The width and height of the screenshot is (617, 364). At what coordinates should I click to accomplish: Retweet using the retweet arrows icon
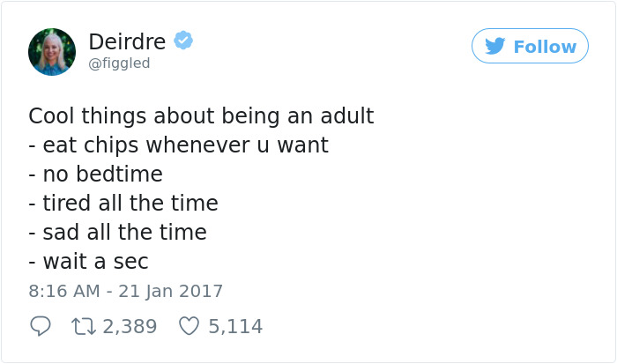point(85,326)
